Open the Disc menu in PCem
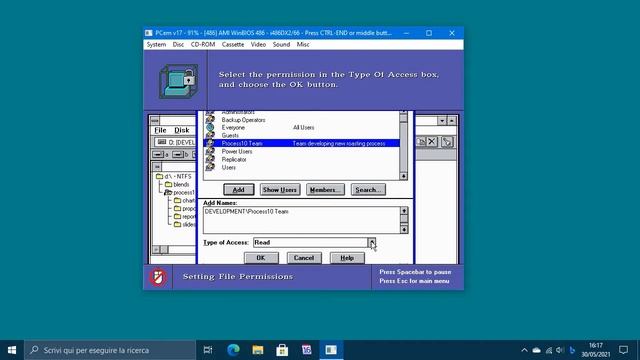Viewport: 640px width, 360px height. 178,44
